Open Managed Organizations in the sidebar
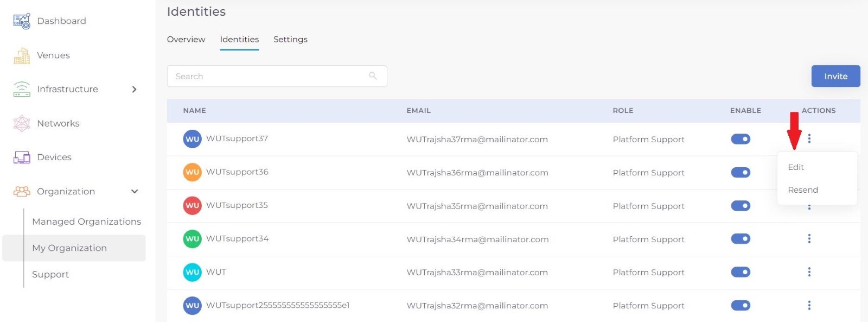 (x=86, y=222)
